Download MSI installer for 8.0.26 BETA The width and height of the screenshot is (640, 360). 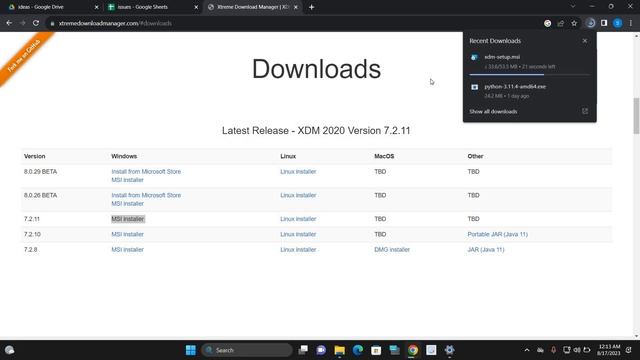pyautogui.click(x=127, y=203)
